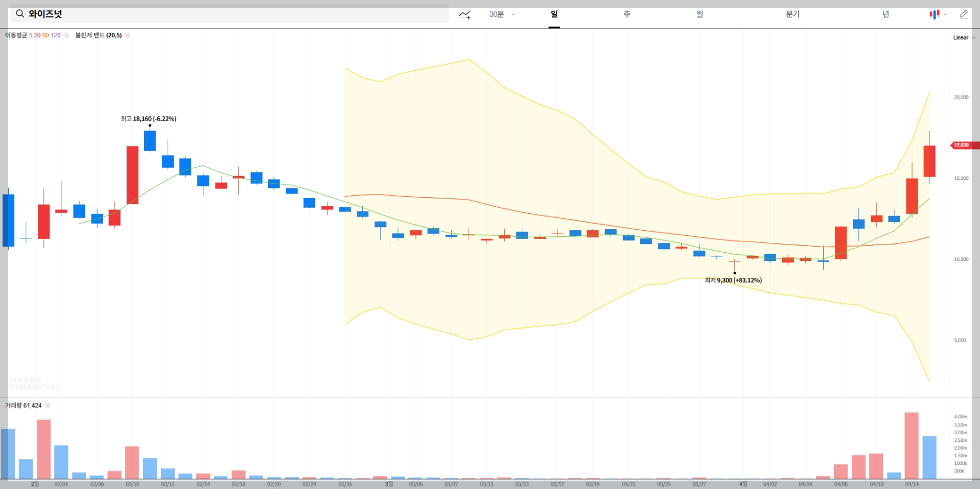
Task: Click the 와이즈넛 stock search field
Action: click(x=230, y=14)
